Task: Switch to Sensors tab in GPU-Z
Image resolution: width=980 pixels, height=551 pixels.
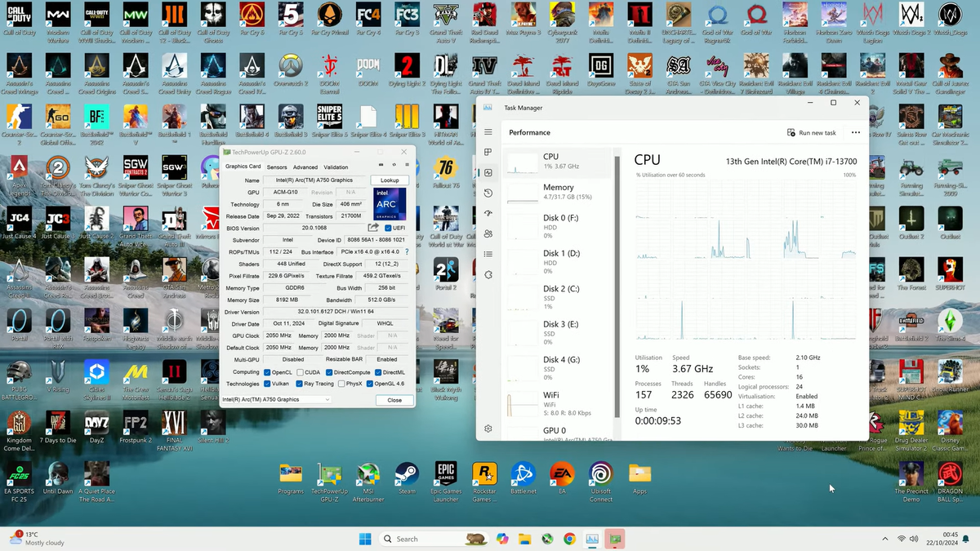Action: (x=277, y=167)
